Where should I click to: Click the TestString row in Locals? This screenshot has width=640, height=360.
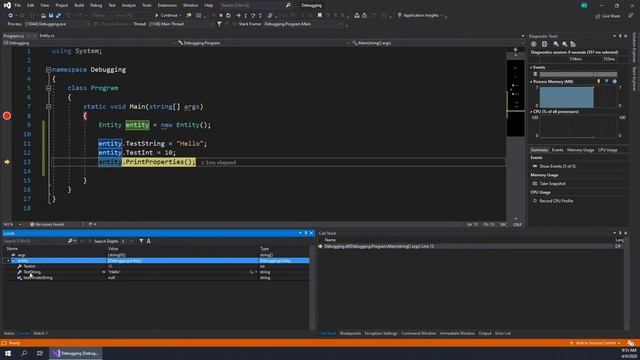coord(156,272)
